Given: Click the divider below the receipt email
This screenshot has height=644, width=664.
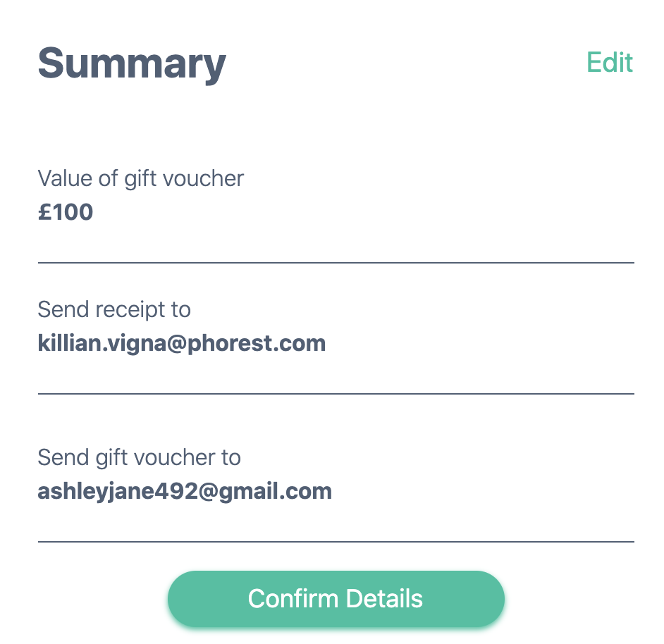Looking at the screenshot, I should click(336, 394).
